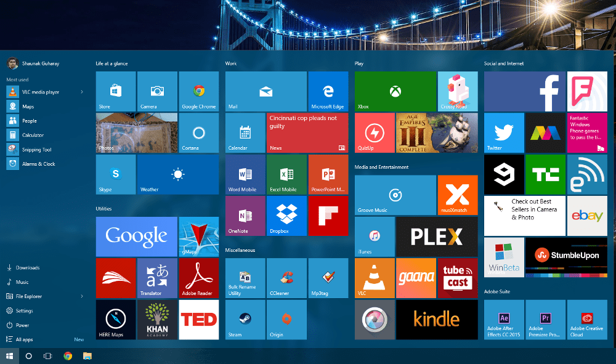
Task: Click the Windows Start button on taskbar
Action: [9, 356]
